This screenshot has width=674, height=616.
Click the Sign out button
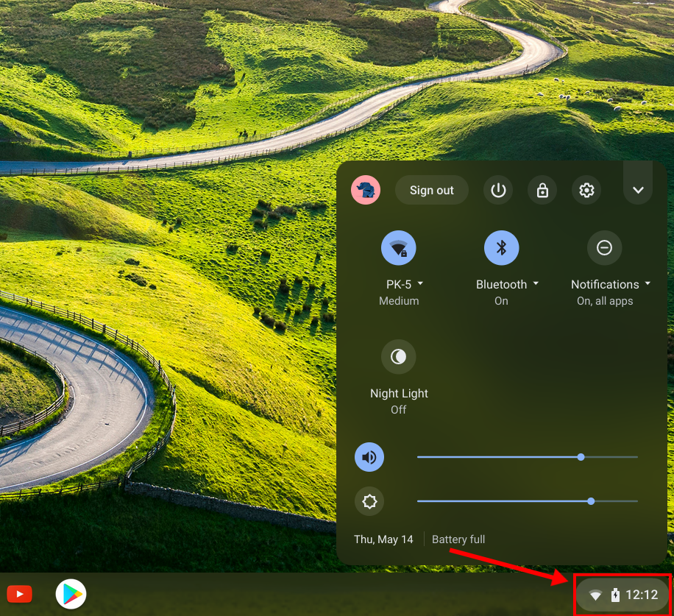(x=432, y=190)
